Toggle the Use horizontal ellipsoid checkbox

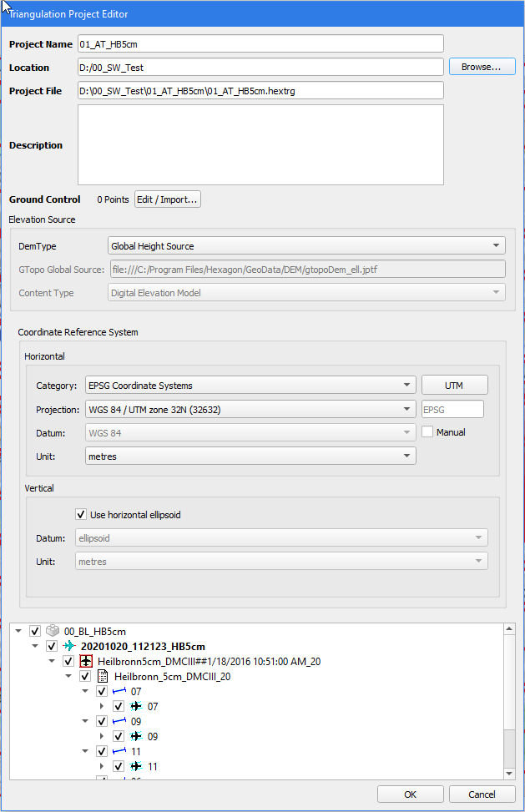(x=81, y=515)
